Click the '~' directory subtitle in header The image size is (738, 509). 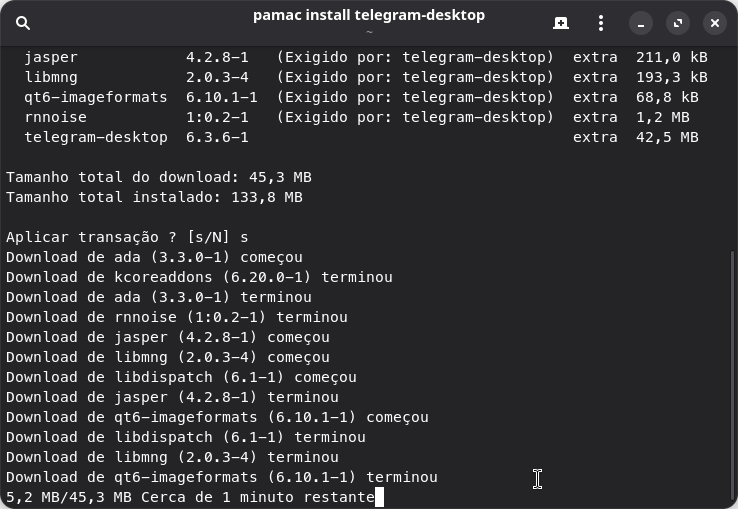tap(368, 32)
